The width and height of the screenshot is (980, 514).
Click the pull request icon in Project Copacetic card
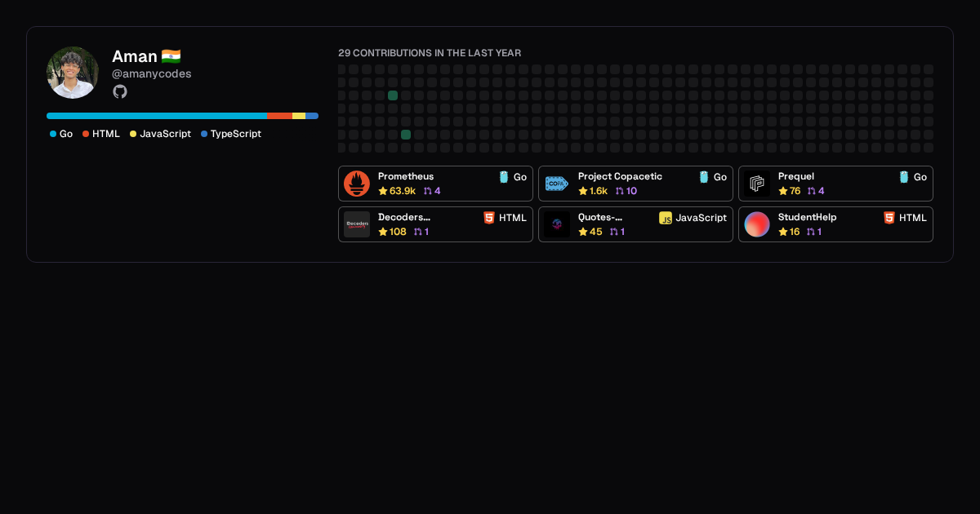(x=619, y=191)
